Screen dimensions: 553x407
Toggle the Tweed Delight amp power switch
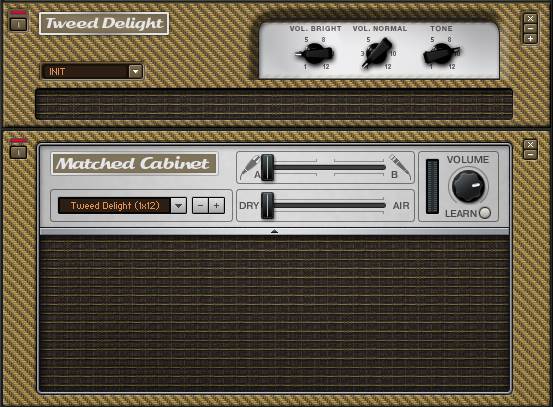18,24
